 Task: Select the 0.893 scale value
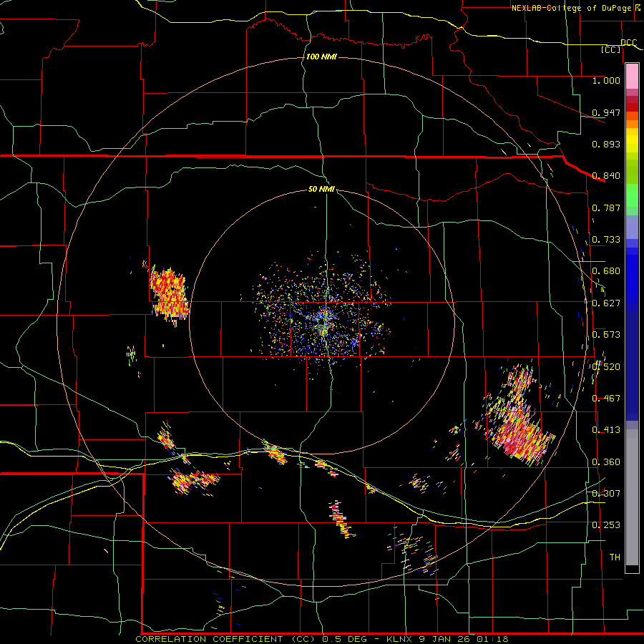(x=606, y=144)
